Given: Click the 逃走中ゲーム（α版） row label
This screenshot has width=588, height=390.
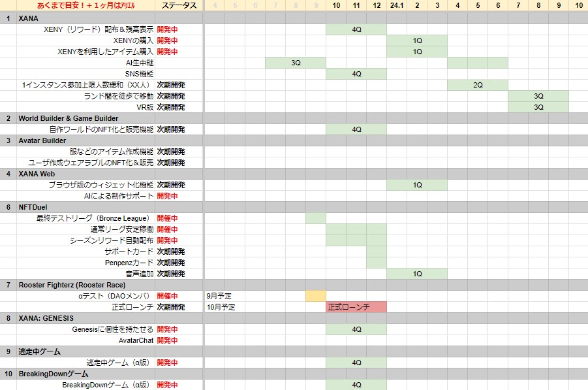Looking at the screenshot, I should coord(117,363).
